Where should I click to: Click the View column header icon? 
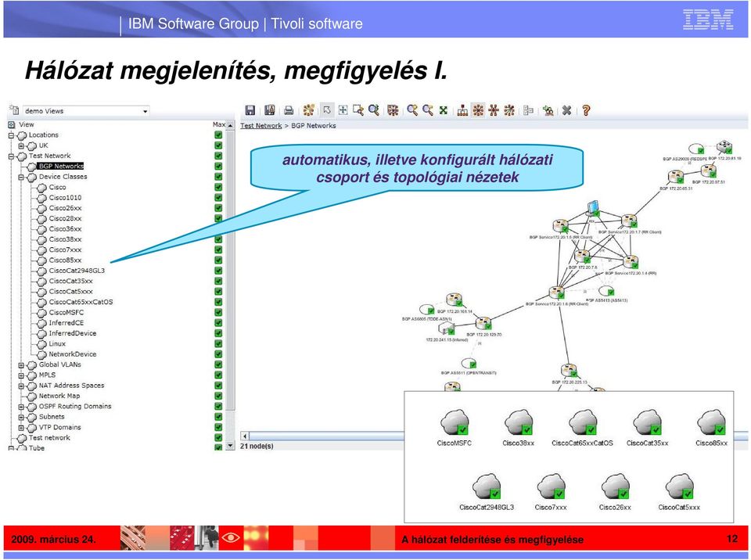pos(12,124)
